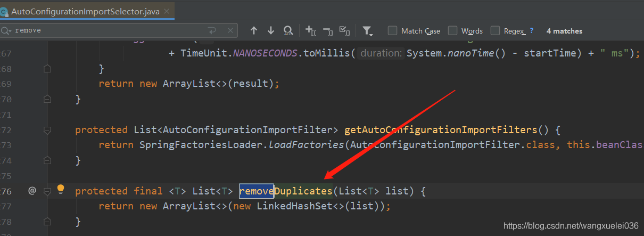
Task: Click the yellow lightbulb intention icon
Action: coord(61,189)
